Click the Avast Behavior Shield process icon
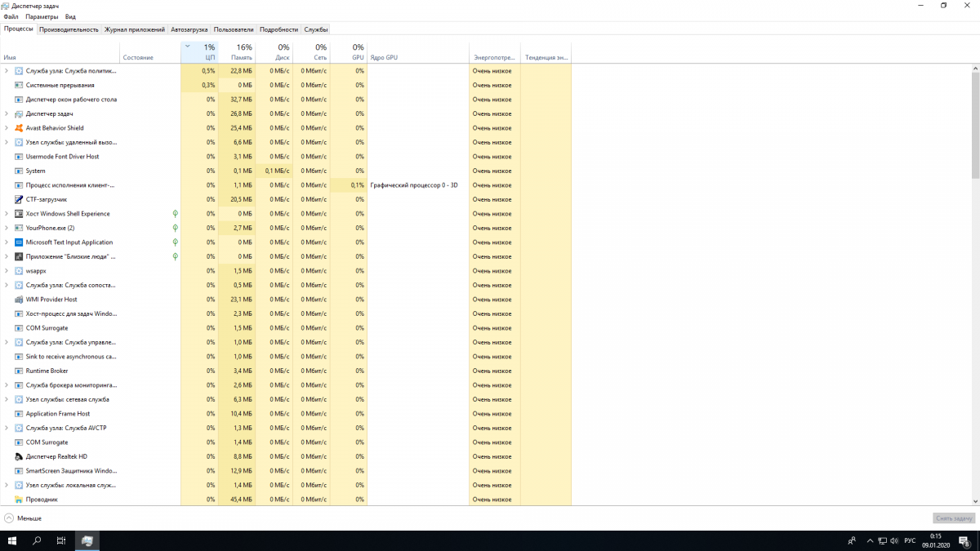The width and height of the screenshot is (980, 551). coord(19,128)
